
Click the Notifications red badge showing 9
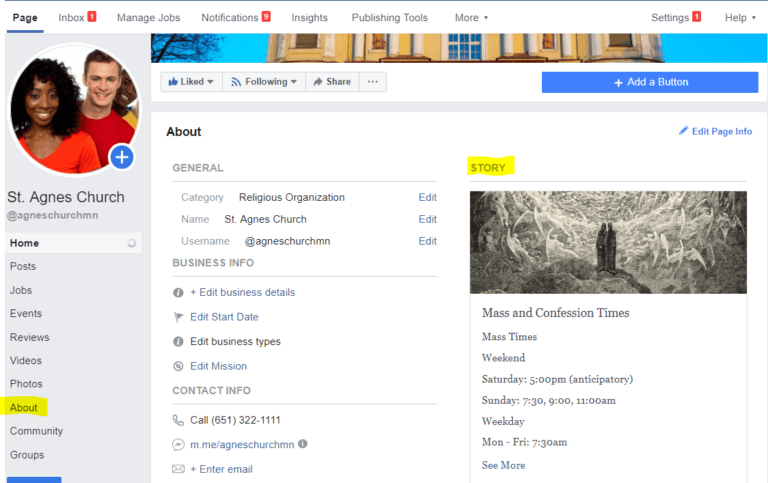[x=266, y=17]
